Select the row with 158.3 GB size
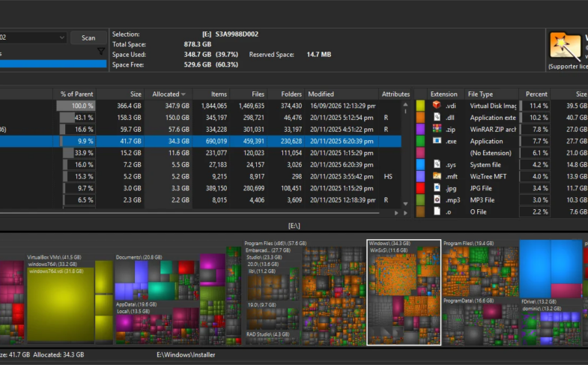Viewport: 588px width, 365px height. 201,118
